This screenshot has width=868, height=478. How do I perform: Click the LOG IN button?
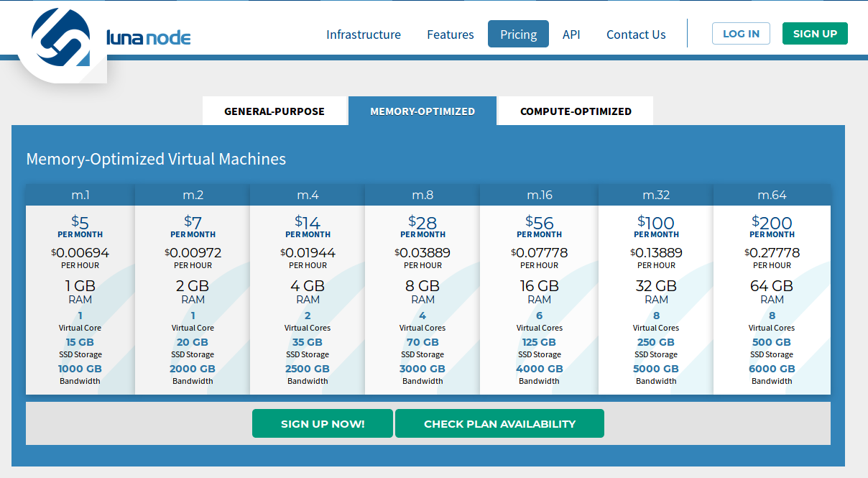pyautogui.click(x=741, y=34)
